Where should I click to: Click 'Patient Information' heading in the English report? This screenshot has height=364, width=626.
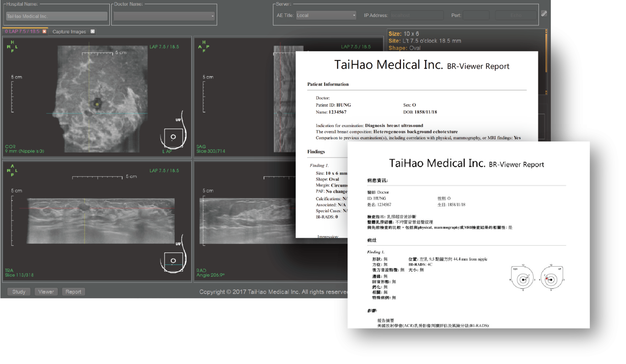(328, 84)
